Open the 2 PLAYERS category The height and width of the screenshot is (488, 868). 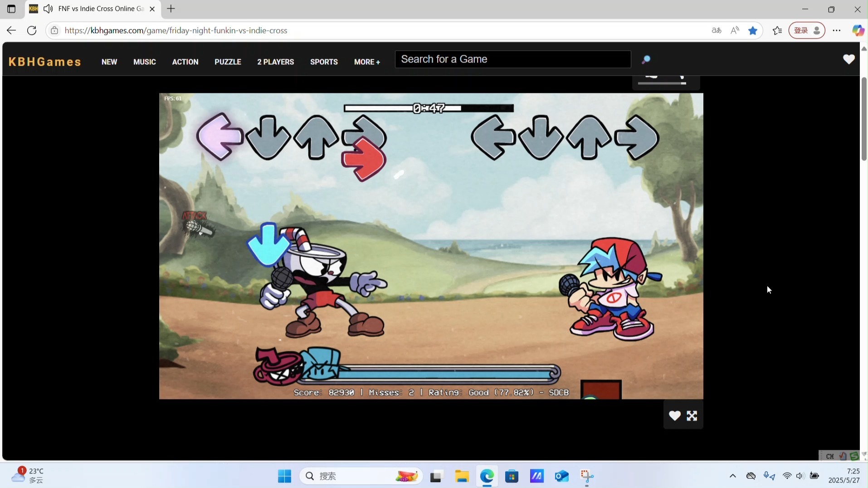click(275, 62)
